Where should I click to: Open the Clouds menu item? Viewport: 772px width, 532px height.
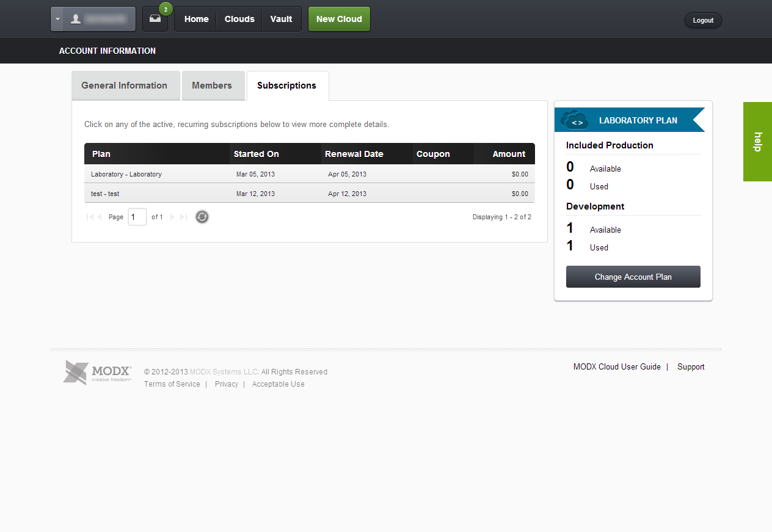[x=239, y=19]
